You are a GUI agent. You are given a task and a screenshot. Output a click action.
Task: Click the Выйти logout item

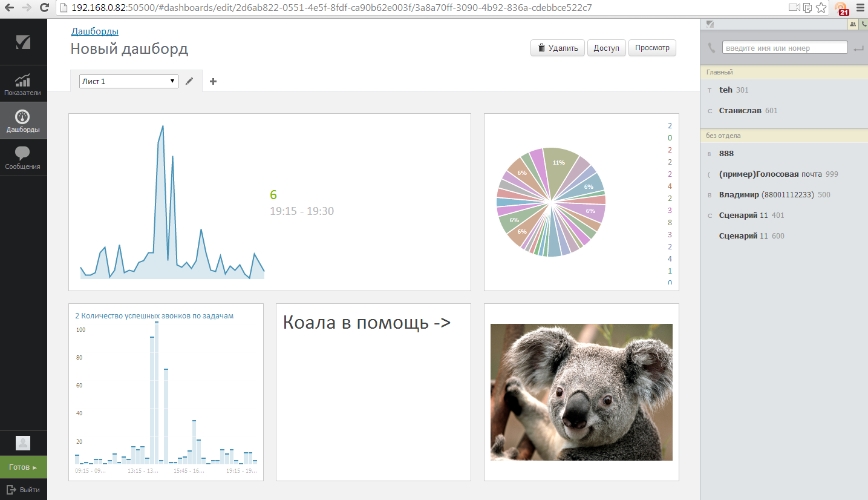coord(23,489)
